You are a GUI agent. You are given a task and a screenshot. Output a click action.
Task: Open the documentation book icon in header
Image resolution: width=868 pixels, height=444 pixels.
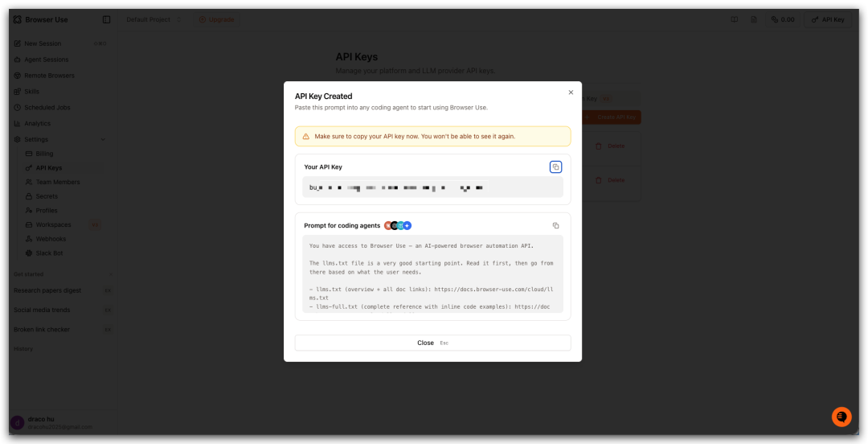[x=734, y=19]
